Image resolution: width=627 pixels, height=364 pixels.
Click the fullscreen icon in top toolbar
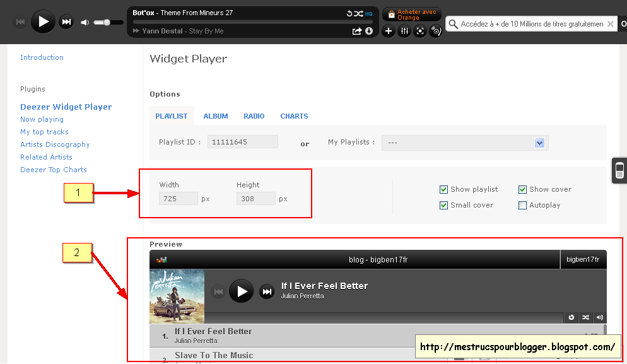[x=420, y=31]
